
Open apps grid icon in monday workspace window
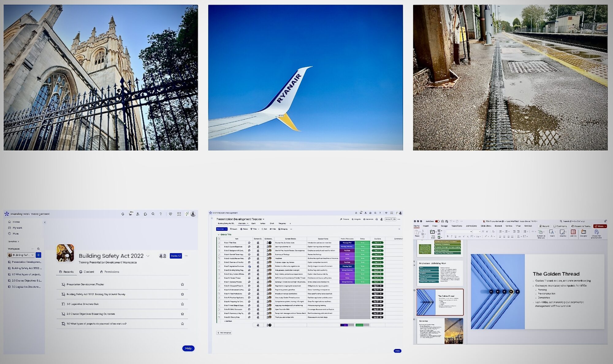pyautogui.click(x=179, y=214)
